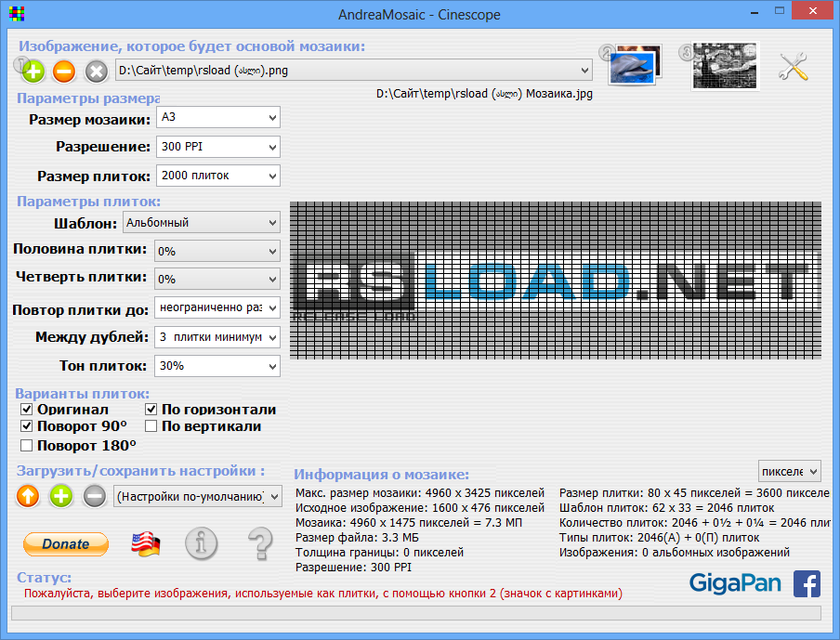This screenshot has width=840, height=640.
Task: Open Шаблон dropdown showing Альбомный
Action: point(202,223)
